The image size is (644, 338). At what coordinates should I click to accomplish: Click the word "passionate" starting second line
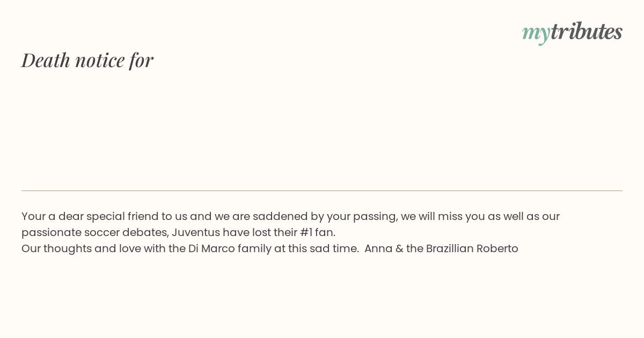pyautogui.click(x=51, y=232)
